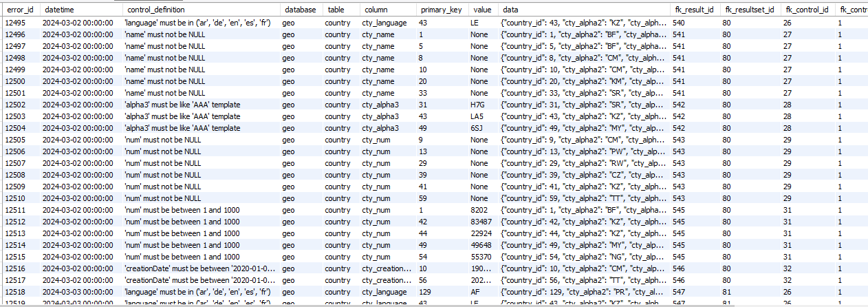Select error_id cell 12497
Viewport: 868px width, 307px height.
(x=15, y=46)
